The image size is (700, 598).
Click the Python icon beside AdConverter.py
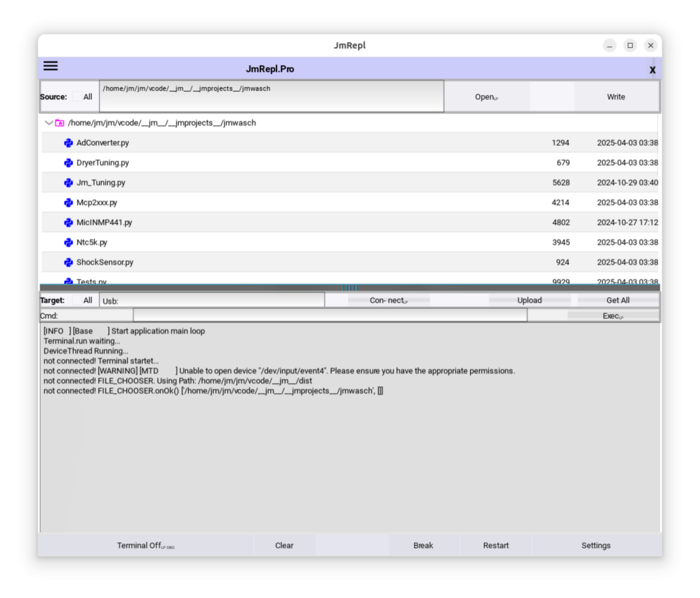(68, 143)
